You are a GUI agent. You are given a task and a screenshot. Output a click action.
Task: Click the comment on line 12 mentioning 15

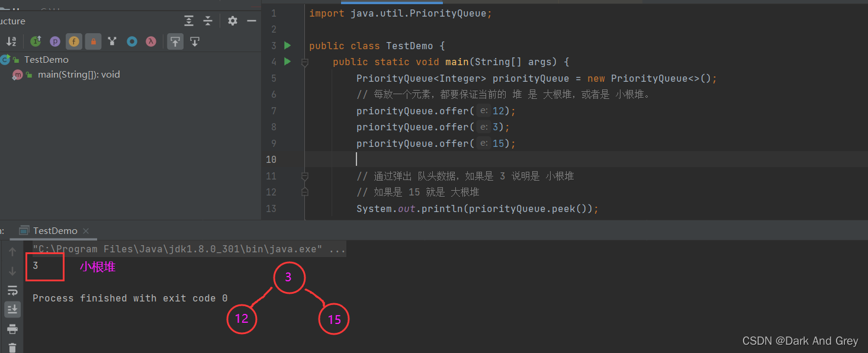pos(418,192)
